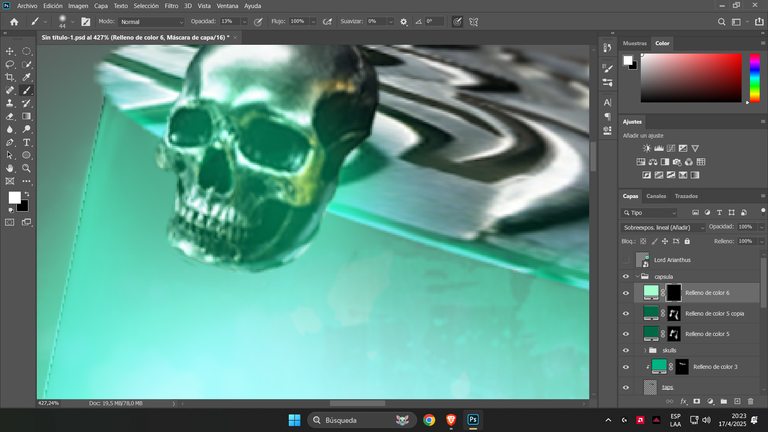Select the Lasso tool

pyautogui.click(x=10, y=64)
